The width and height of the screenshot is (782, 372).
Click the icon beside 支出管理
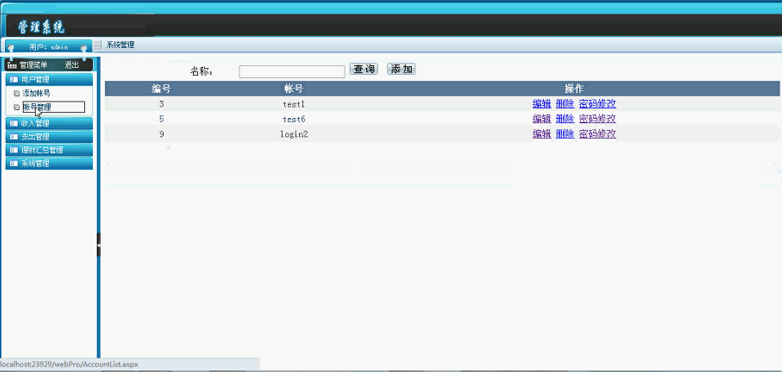click(14, 137)
